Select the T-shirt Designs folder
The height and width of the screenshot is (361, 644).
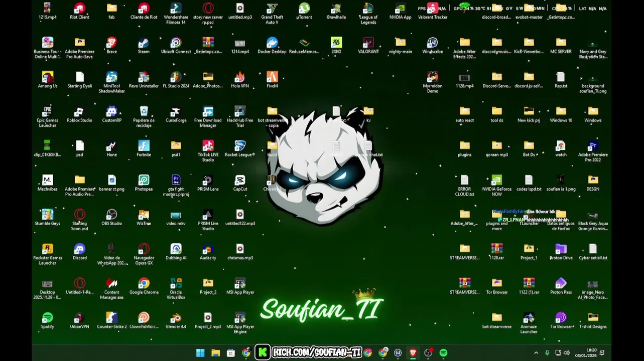pyautogui.click(x=593, y=320)
